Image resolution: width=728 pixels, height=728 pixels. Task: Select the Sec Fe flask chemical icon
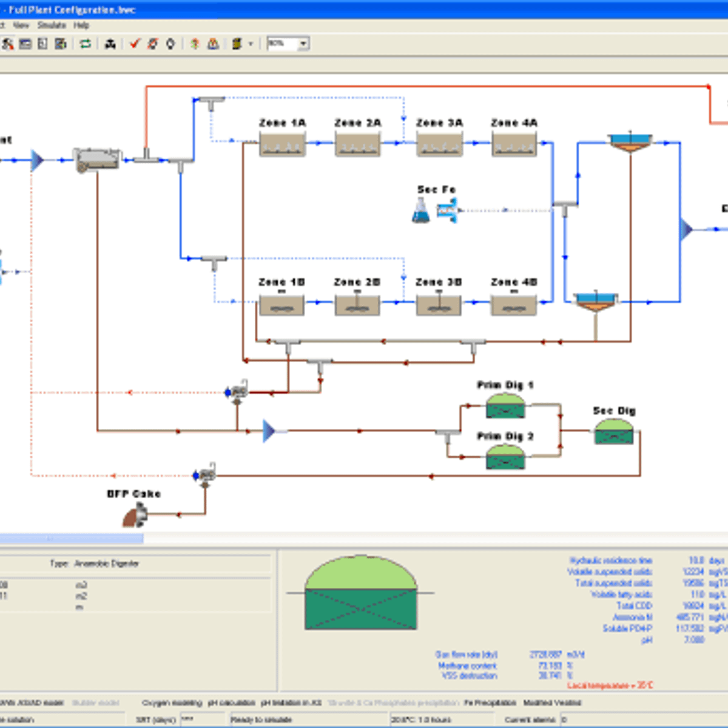[x=420, y=211]
